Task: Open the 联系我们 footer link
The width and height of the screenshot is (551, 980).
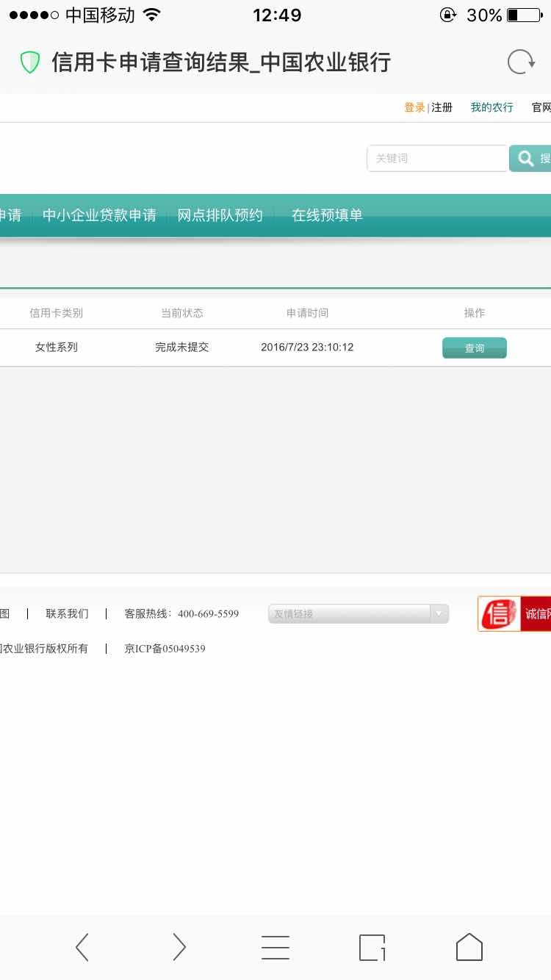Action: click(67, 613)
